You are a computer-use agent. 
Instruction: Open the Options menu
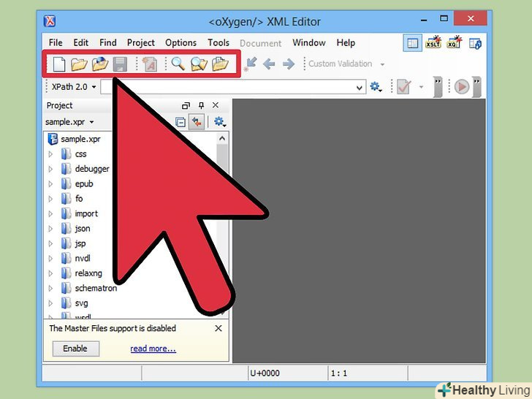pyautogui.click(x=180, y=43)
